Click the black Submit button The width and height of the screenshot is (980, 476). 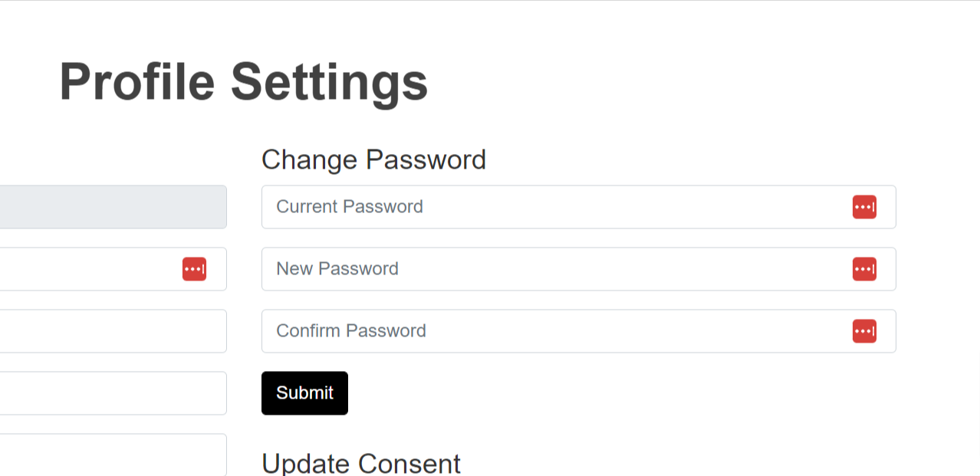click(x=304, y=393)
